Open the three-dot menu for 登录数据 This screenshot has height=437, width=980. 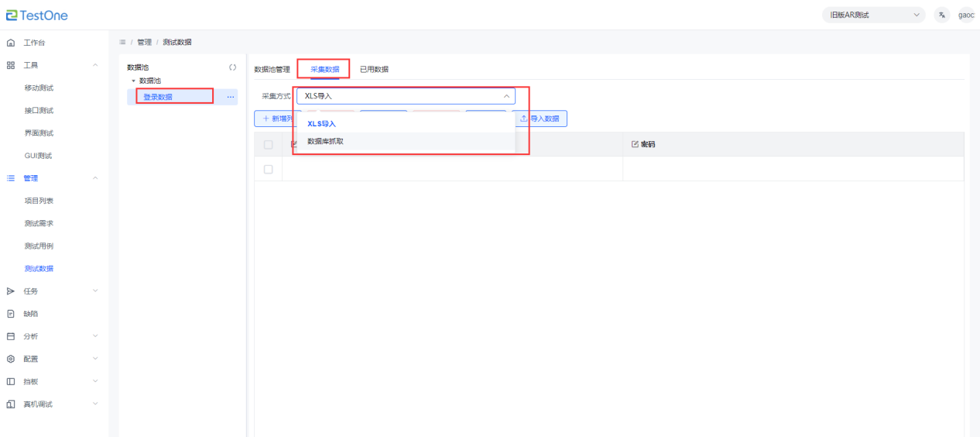point(230,97)
